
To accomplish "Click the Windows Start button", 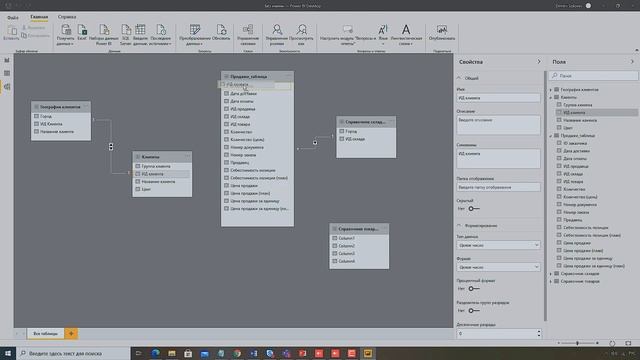I will [8, 353].
